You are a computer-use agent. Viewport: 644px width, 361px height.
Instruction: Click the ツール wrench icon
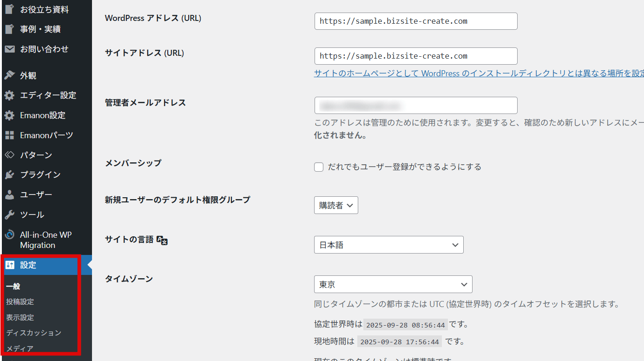(x=9, y=215)
